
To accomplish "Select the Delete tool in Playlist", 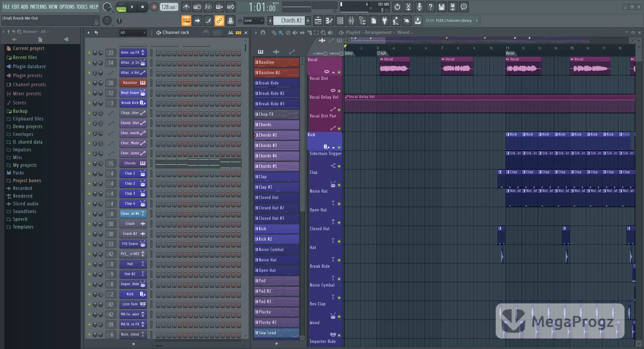I will [x=288, y=33].
